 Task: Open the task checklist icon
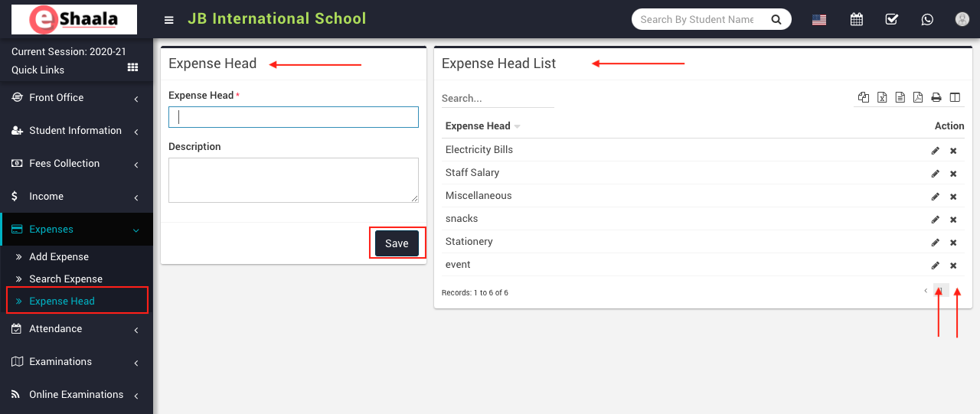[x=892, y=20]
